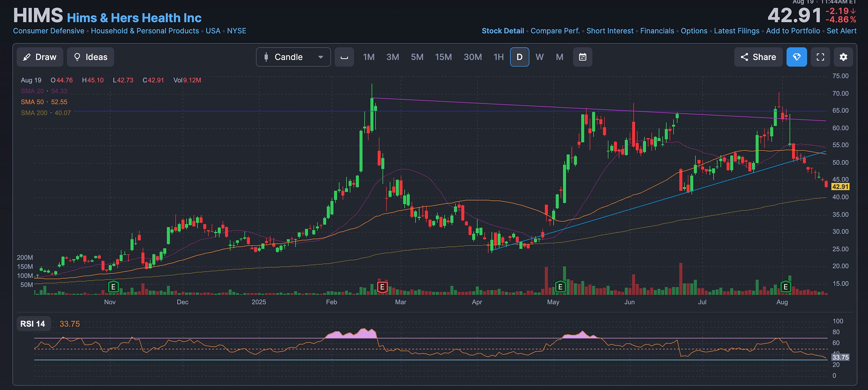Go to Stock Detail

[x=503, y=31]
